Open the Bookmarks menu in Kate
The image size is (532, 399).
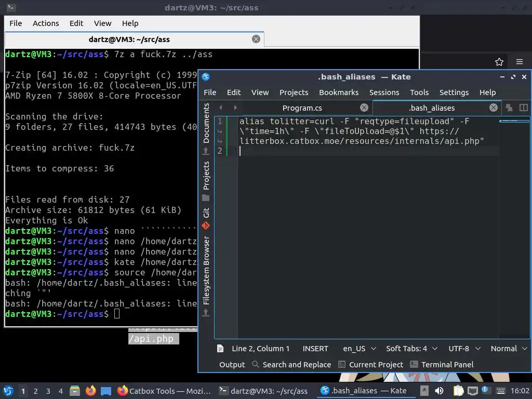coord(339,92)
